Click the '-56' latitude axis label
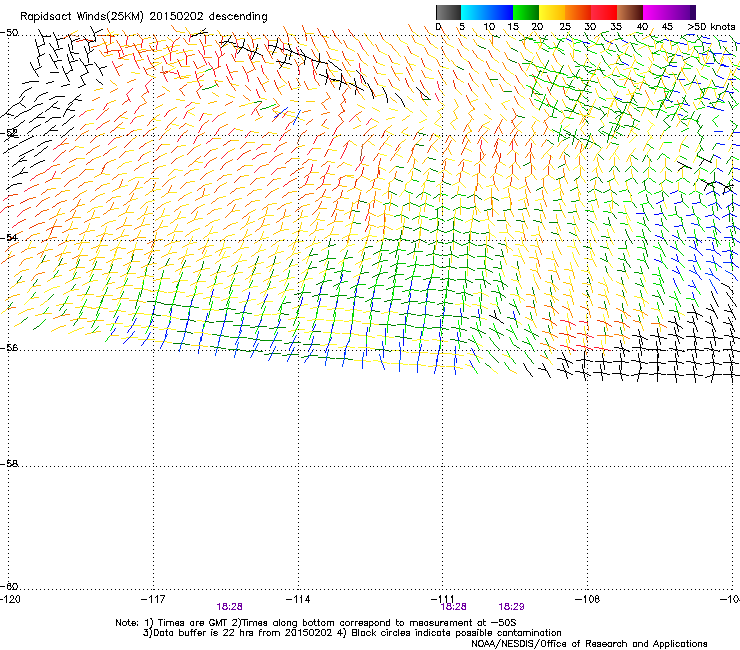The image size is (740, 650). 9,347
